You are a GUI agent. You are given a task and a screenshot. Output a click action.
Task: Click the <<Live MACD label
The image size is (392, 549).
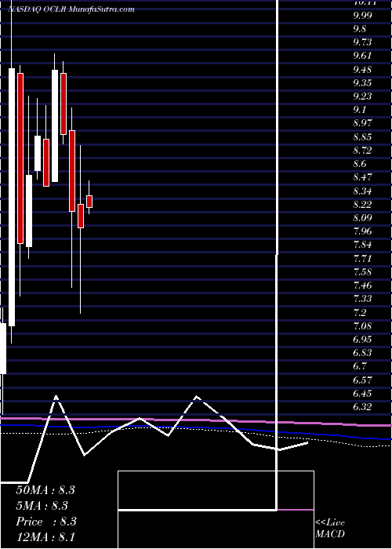[330, 528]
